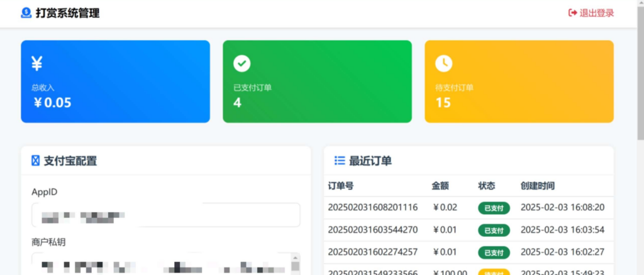
Task: Click the 退出登录 link text
Action: [x=596, y=13]
